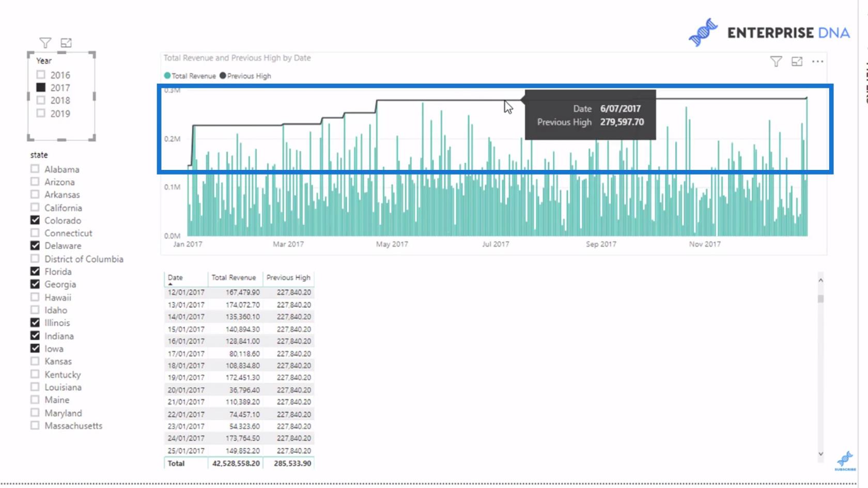This screenshot has width=868, height=488.
Task: Click the 80,118.60 revenue cell
Action: click(244, 354)
